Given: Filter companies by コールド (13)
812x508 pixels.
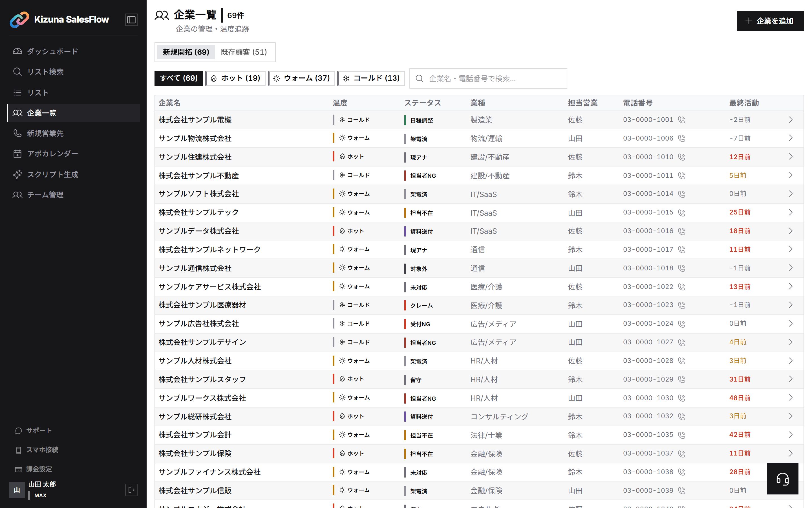Looking at the screenshot, I should click(x=371, y=78).
